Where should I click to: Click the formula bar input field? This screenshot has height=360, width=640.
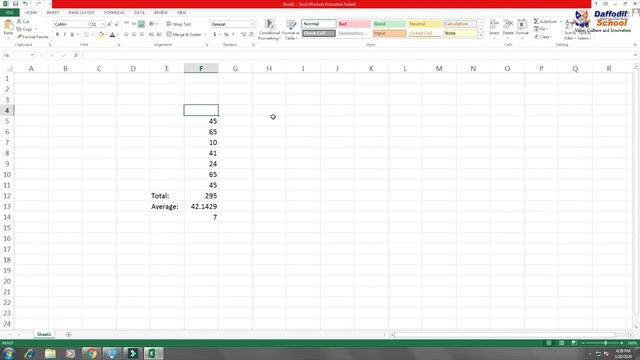(x=358, y=56)
